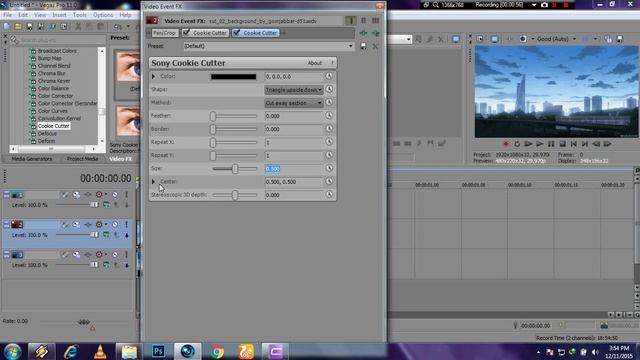Click About in the Sony Cookie Cutter header
The image size is (640, 360).
[315, 63]
